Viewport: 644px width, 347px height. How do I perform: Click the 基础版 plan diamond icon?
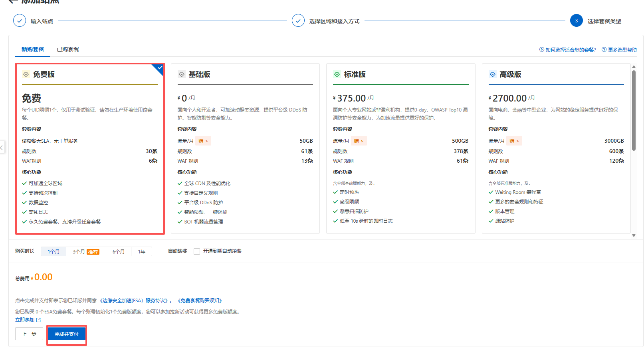[x=182, y=74]
